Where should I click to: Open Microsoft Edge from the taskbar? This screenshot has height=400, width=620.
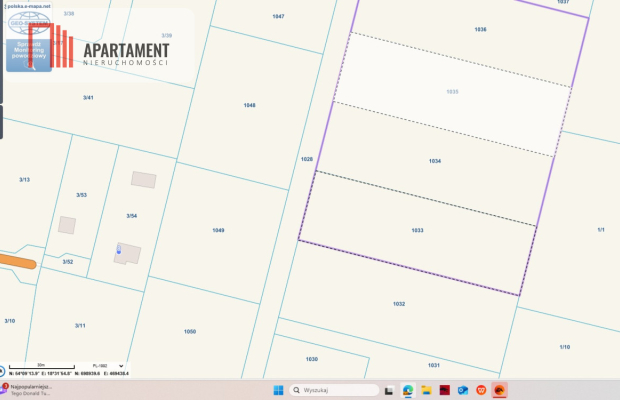click(408, 390)
